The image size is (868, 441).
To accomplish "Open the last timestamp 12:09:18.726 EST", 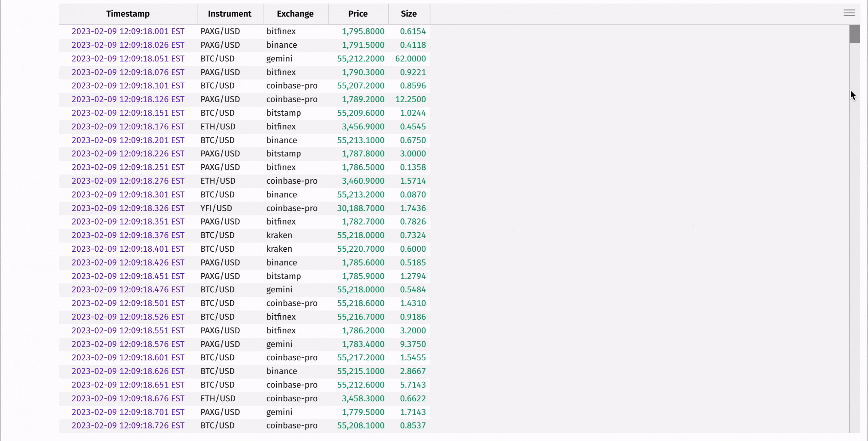I will pyautogui.click(x=127, y=425).
